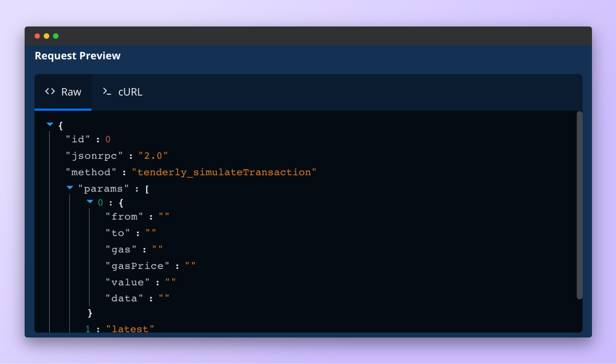Click the "latest" block parameter value
This screenshot has height=364, width=616.
tap(130, 329)
